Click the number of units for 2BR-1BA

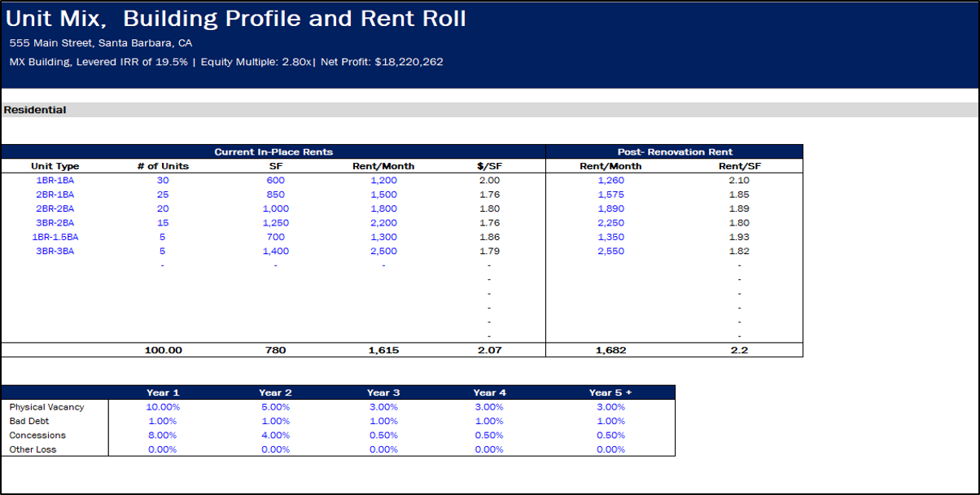click(x=162, y=195)
